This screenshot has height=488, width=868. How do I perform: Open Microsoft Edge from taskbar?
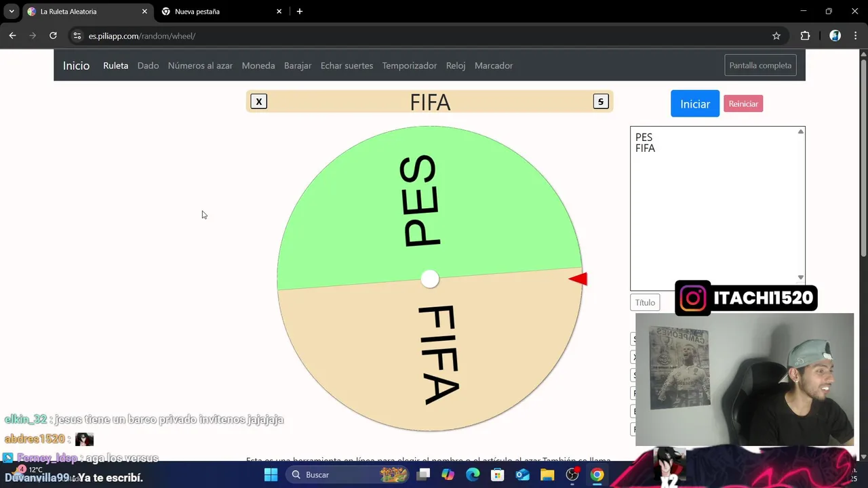coord(473,474)
